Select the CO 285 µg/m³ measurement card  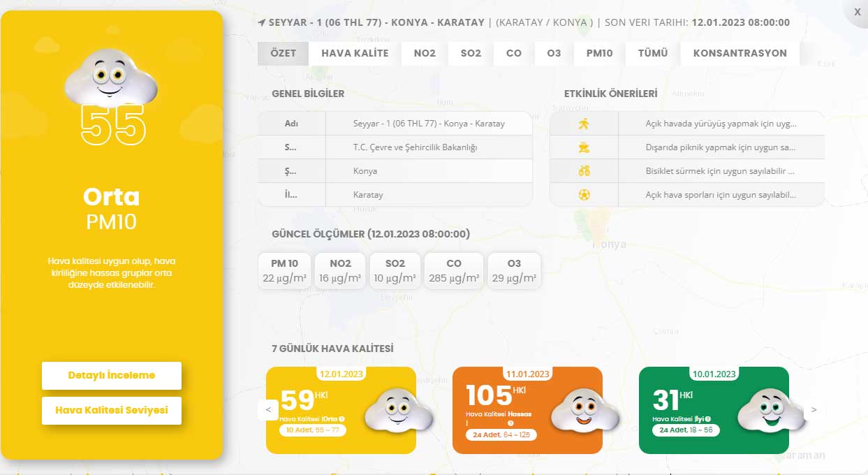pos(454,271)
